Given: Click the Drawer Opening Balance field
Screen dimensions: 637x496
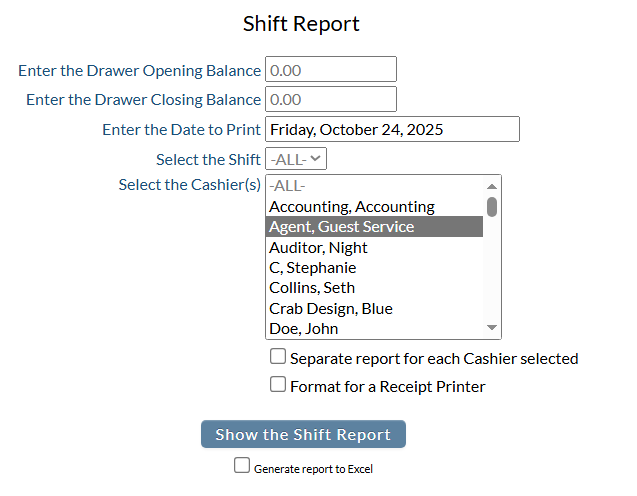Looking at the screenshot, I should click(330, 70).
